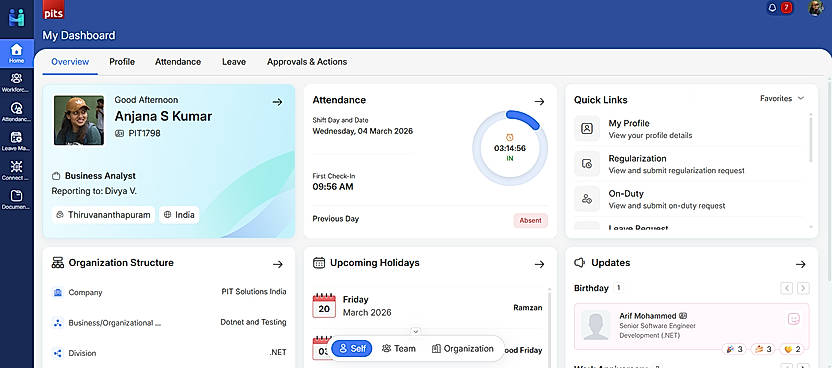
Task: Click the Quick Links scrollbar
Action: point(811,139)
